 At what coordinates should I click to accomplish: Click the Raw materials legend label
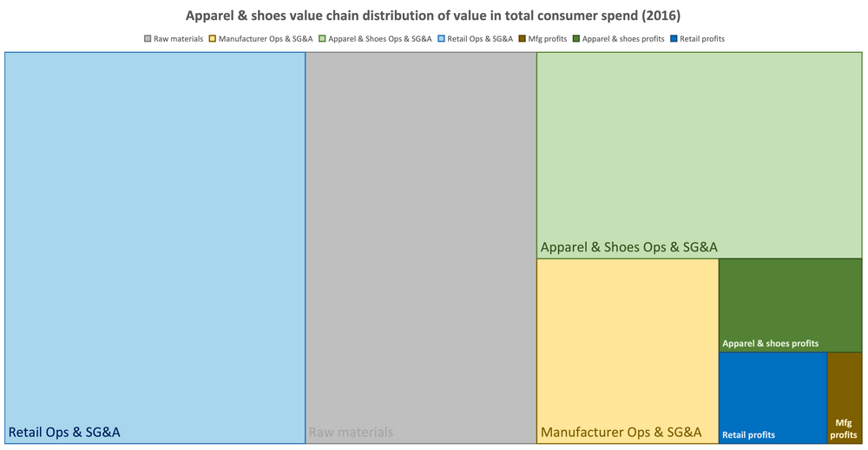tap(178, 39)
